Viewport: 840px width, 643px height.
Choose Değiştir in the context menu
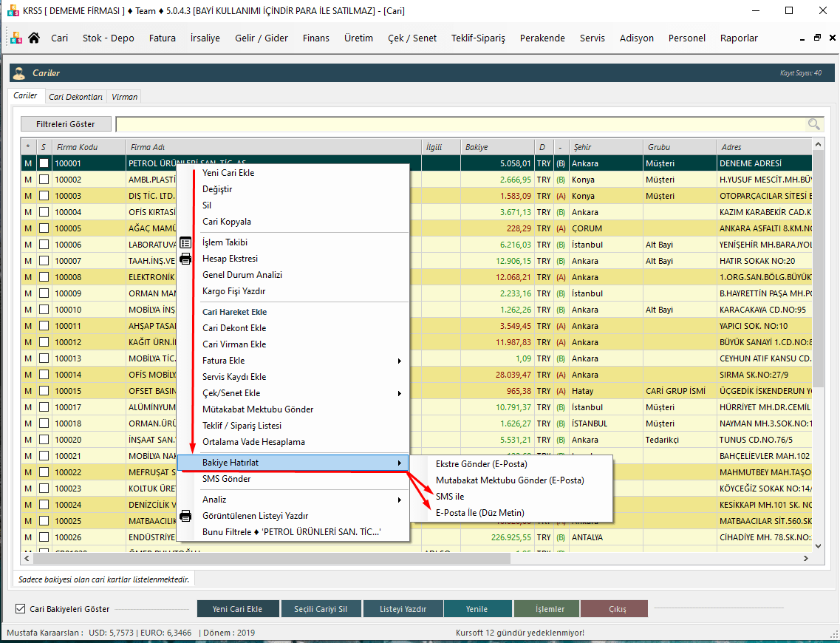(x=293, y=189)
